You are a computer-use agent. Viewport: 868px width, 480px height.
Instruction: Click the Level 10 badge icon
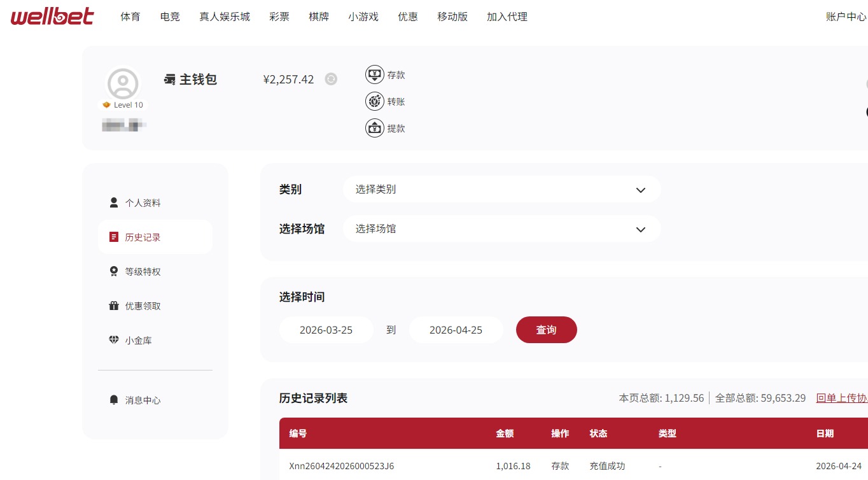point(107,105)
